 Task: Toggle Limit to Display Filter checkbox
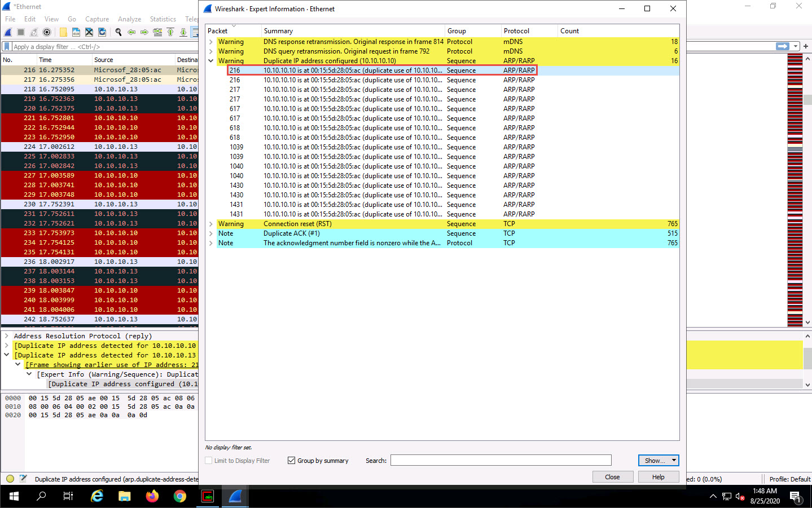(x=209, y=461)
